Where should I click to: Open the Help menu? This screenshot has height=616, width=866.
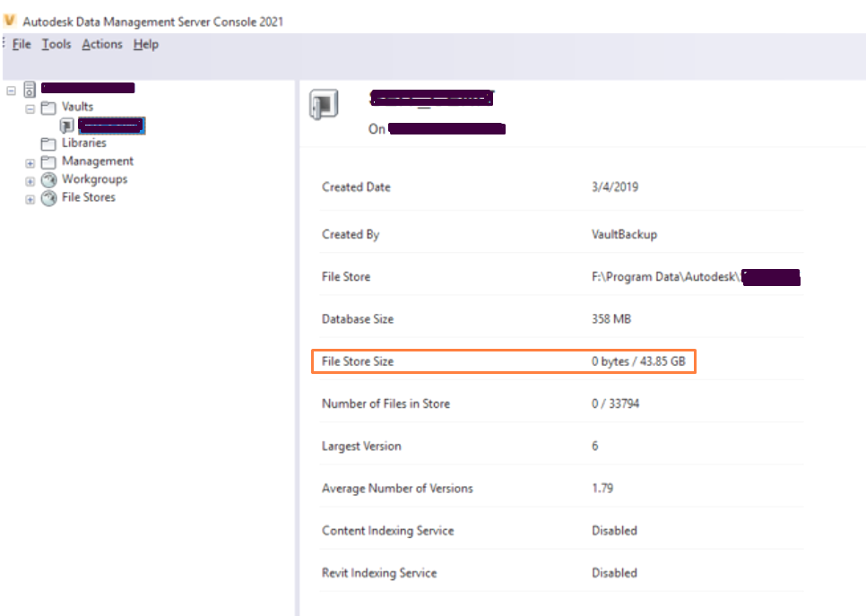(x=146, y=44)
